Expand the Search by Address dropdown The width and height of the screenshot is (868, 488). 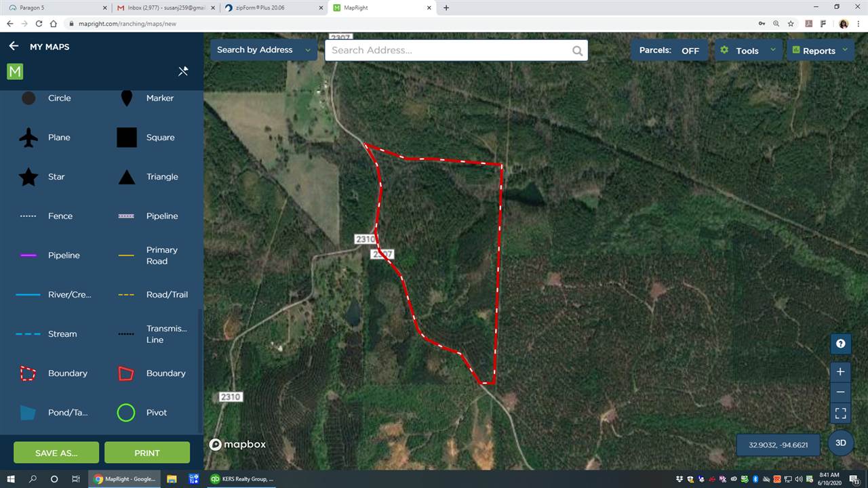[x=264, y=49]
